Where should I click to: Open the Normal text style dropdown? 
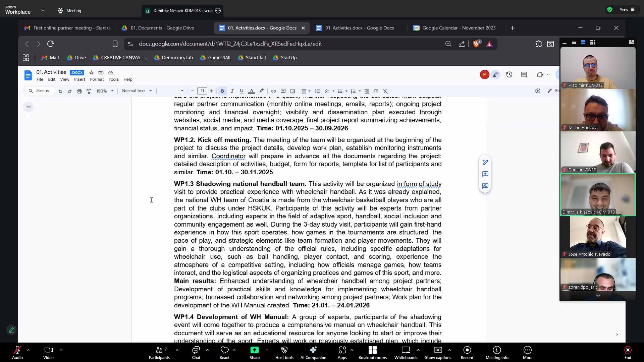click(137, 91)
